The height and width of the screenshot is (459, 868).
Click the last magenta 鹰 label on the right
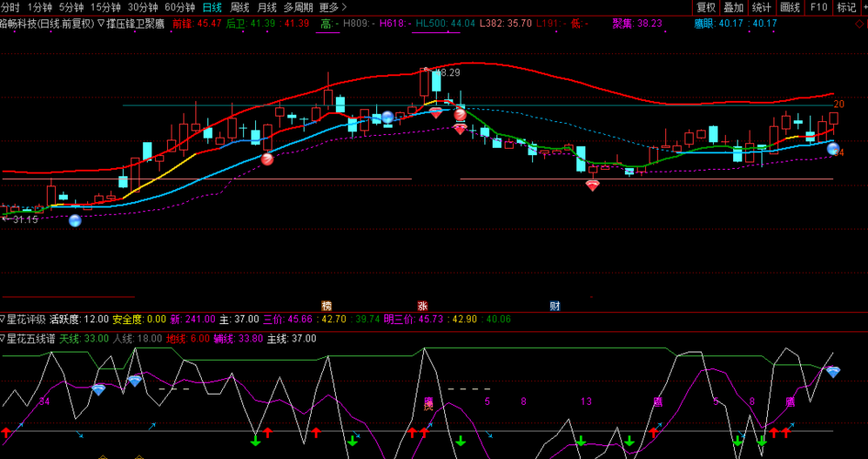791,402
